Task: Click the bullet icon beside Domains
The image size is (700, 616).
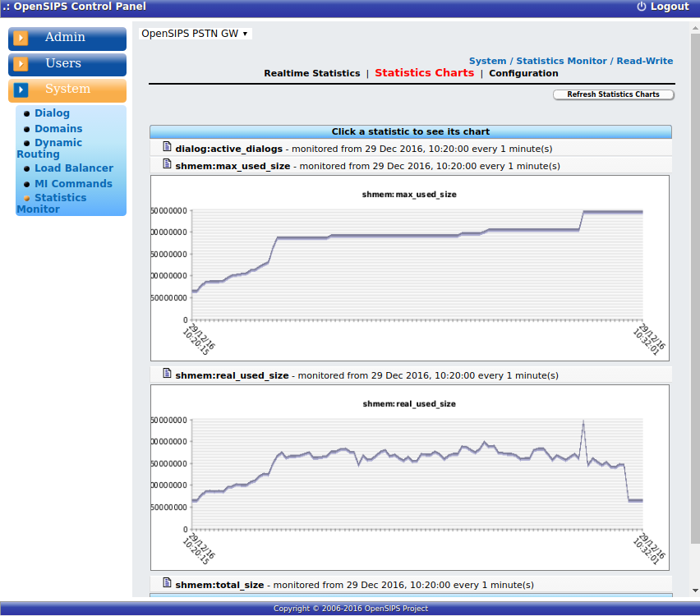Action: (x=27, y=128)
